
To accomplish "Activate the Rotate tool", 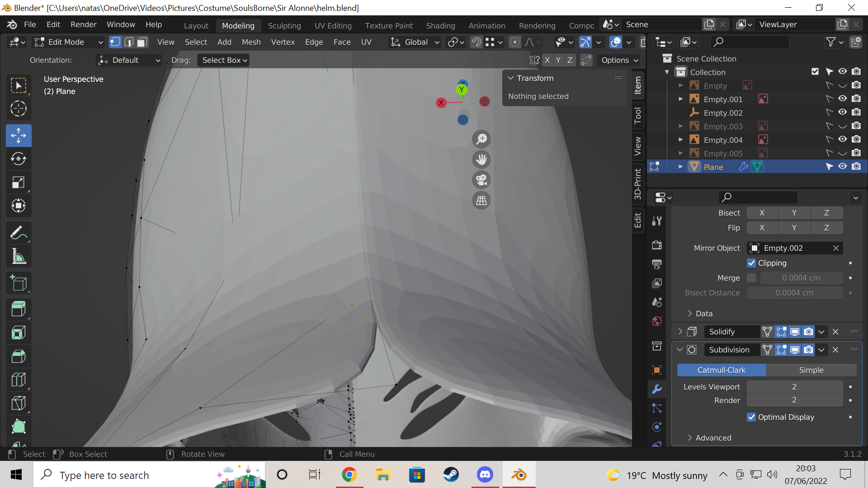I will (18, 159).
